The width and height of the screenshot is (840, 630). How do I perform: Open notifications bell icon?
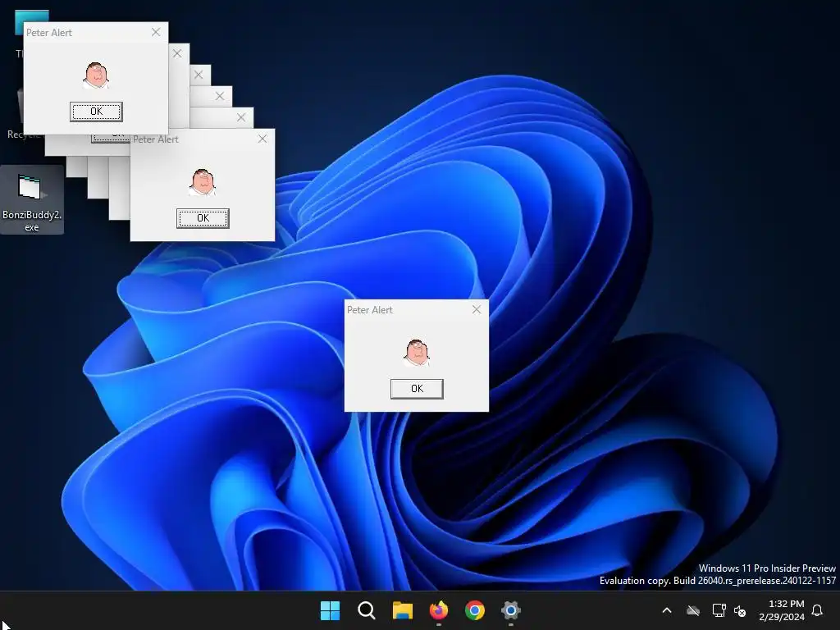[x=817, y=610]
